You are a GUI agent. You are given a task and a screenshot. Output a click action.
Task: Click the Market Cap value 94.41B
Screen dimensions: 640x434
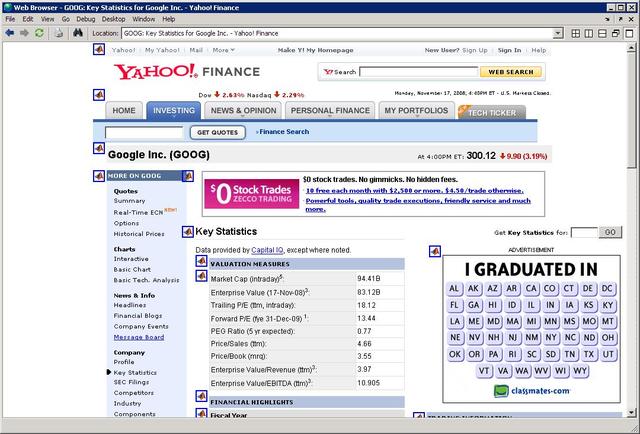pyautogui.click(x=369, y=278)
